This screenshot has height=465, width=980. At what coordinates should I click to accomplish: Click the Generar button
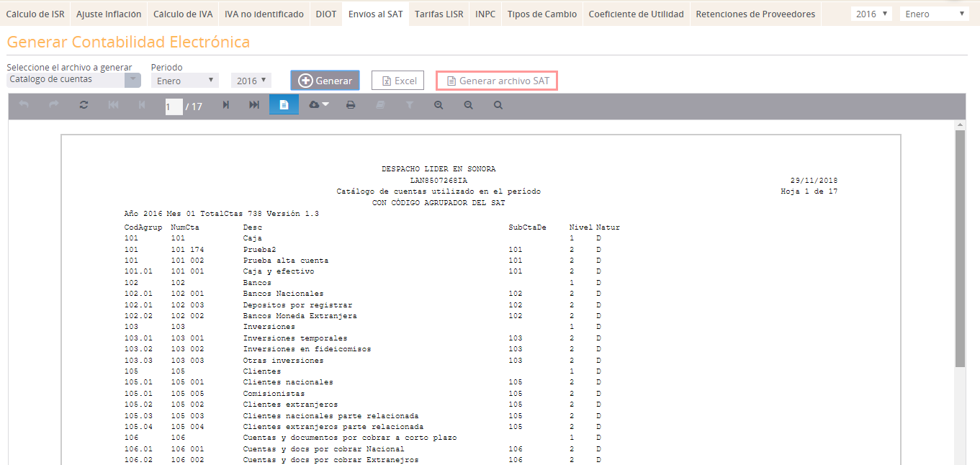pos(325,81)
